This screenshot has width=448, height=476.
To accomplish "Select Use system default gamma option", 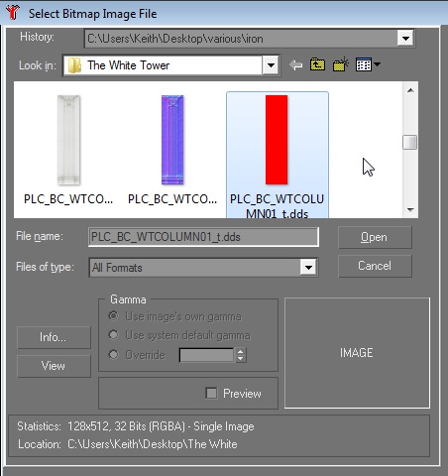I will pyautogui.click(x=113, y=335).
